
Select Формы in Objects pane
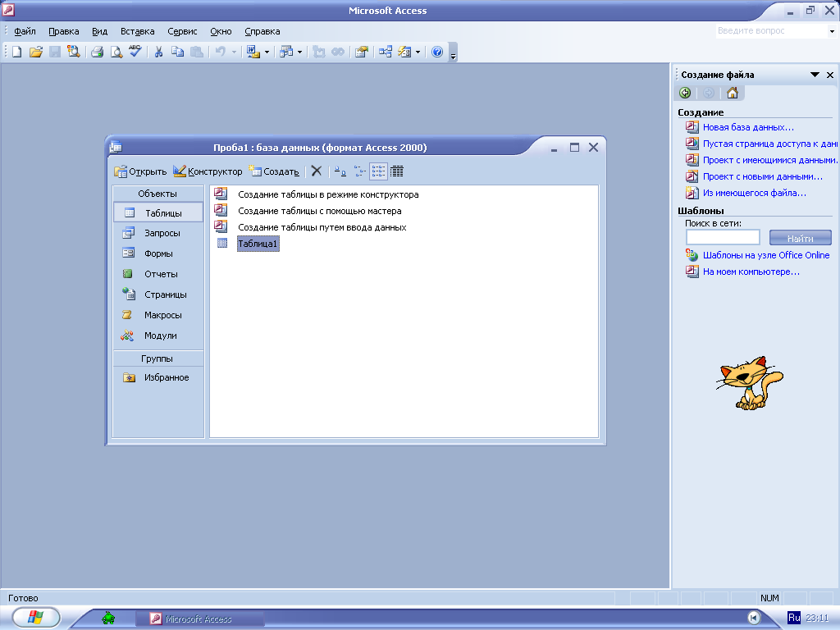[158, 253]
